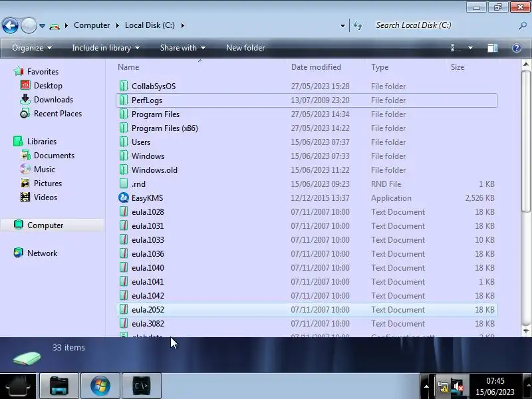
Task: Open the Music library
Action: pos(38,170)
